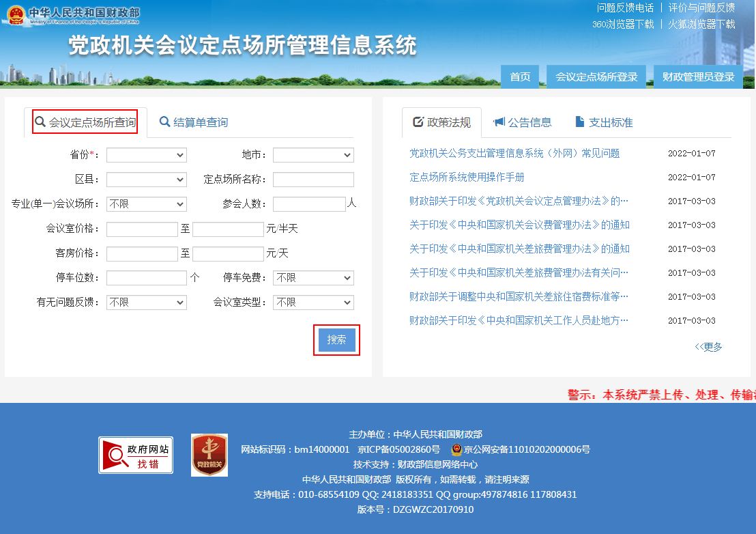
Task: Expand the 省份 dropdown
Action: [x=146, y=155]
